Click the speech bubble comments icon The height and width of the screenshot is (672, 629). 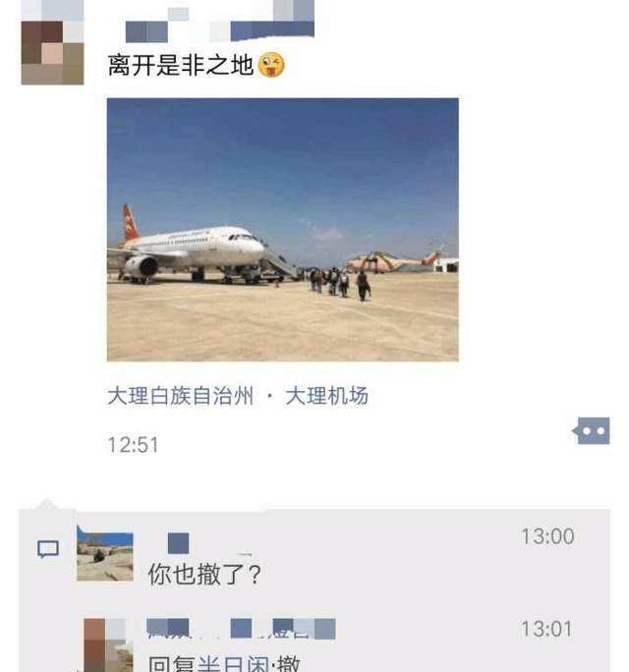tap(48, 549)
